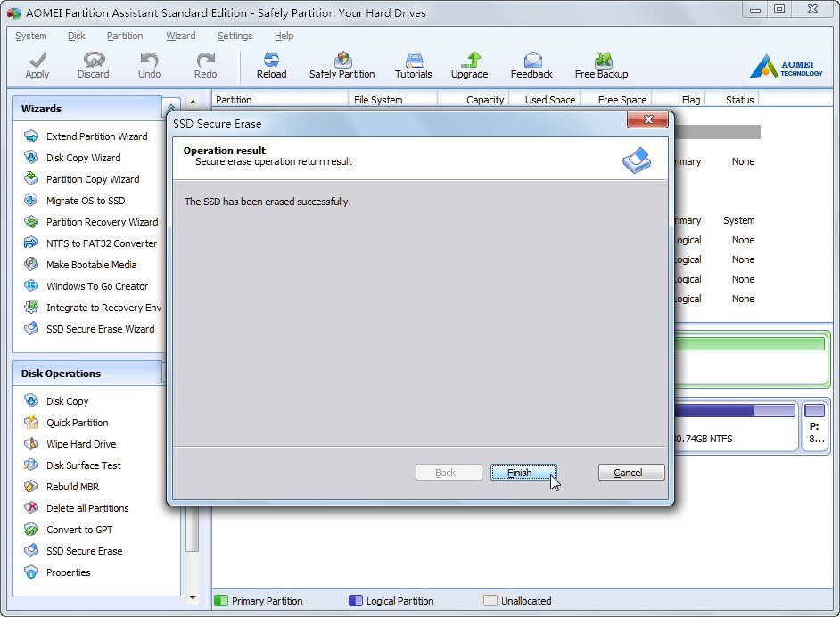Click the AOMEI Technology logo
Viewport: 840px width, 617px height.
(786, 66)
